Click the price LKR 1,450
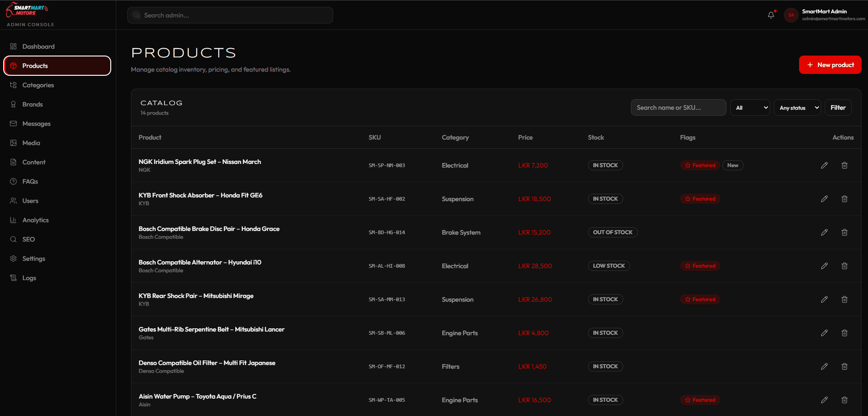868x416 pixels. 533,366
